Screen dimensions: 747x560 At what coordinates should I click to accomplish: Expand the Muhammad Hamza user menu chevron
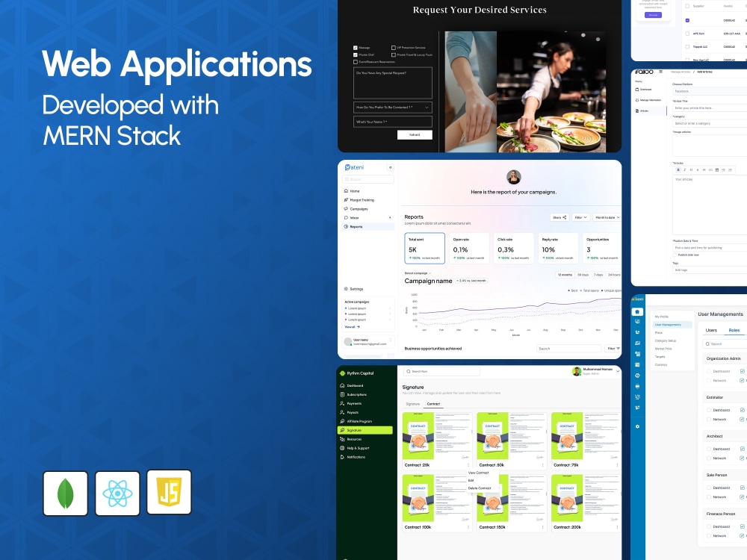pos(618,371)
